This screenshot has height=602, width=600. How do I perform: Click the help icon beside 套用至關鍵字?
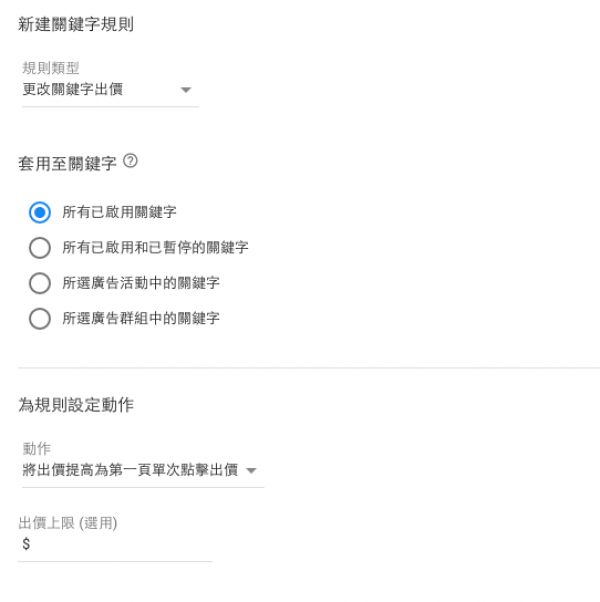130,161
